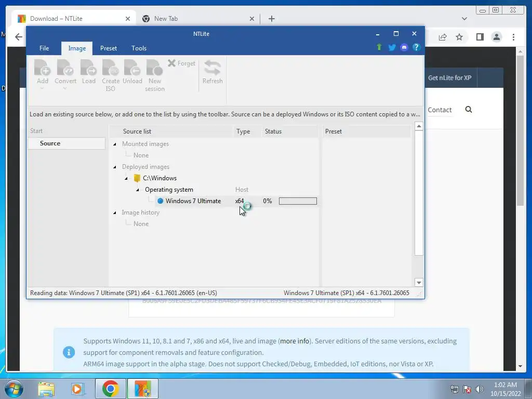
Task: Click the Status column header
Action: click(290, 131)
